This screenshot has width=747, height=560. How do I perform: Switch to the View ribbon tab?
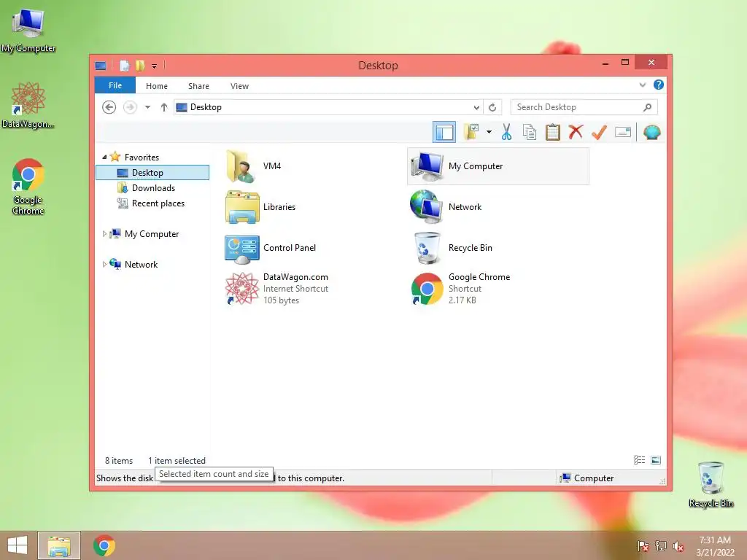pyautogui.click(x=239, y=86)
